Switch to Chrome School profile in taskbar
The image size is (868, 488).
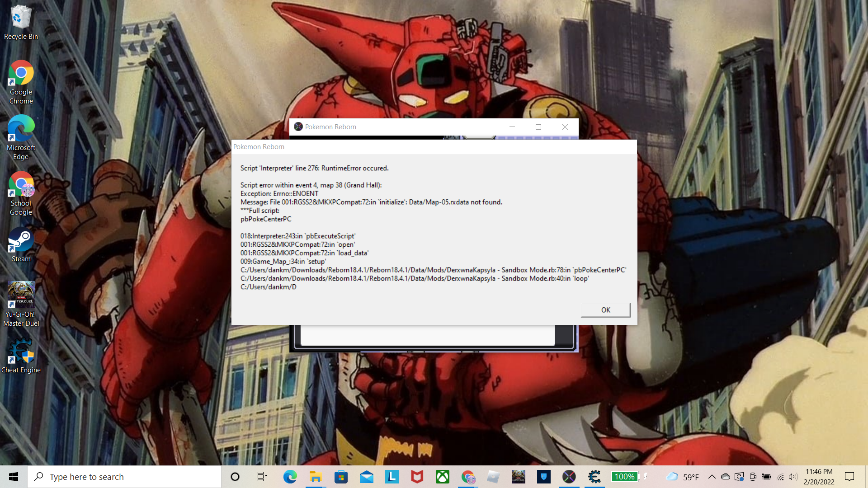tap(468, 477)
